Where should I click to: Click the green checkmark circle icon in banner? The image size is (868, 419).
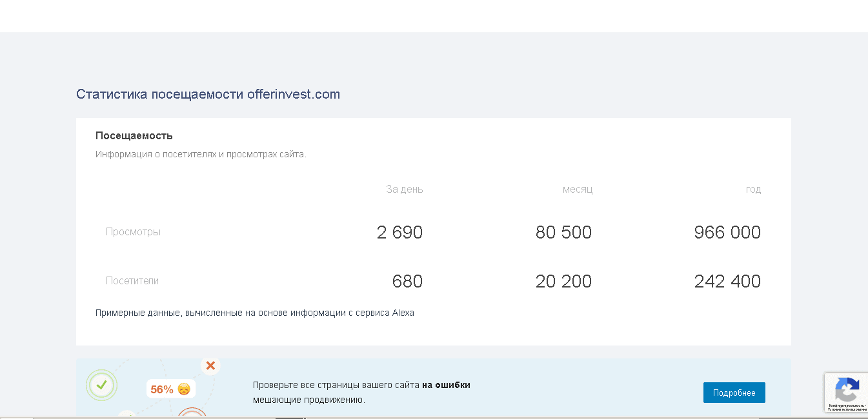[x=101, y=385]
